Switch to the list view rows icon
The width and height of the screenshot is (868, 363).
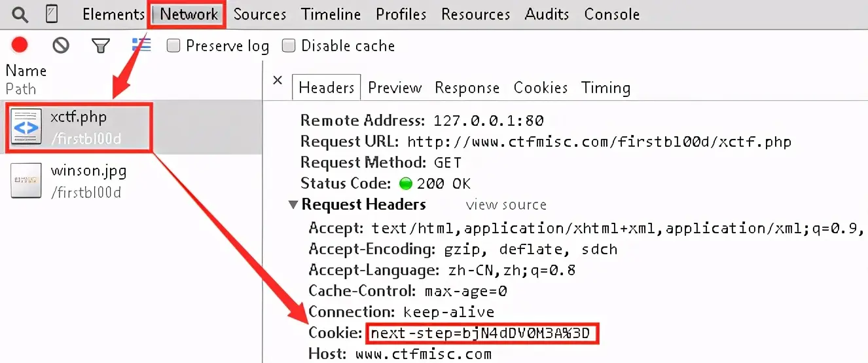point(141,45)
